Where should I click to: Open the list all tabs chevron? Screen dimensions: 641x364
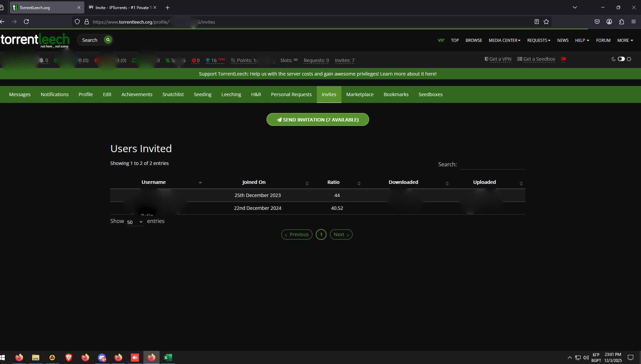[575, 7]
